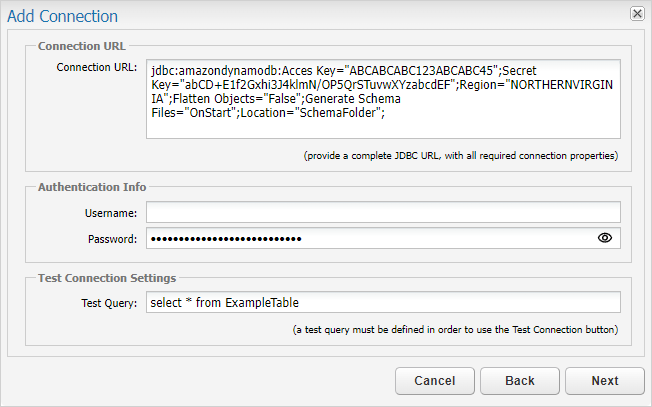Select the "Authentication Info" group heading
This screenshot has height=407, width=652.
pyautogui.click(x=92, y=187)
